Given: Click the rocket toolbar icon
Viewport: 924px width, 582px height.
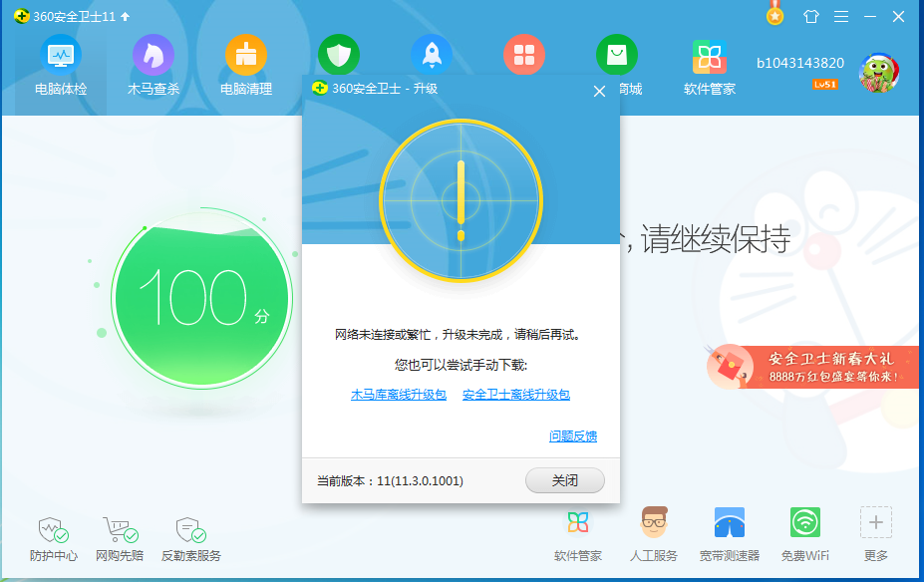Looking at the screenshot, I should tap(432, 54).
